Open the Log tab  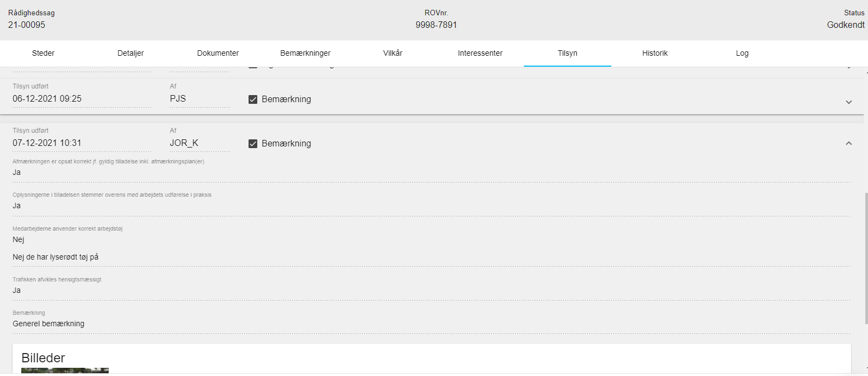[x=742, y=53]
